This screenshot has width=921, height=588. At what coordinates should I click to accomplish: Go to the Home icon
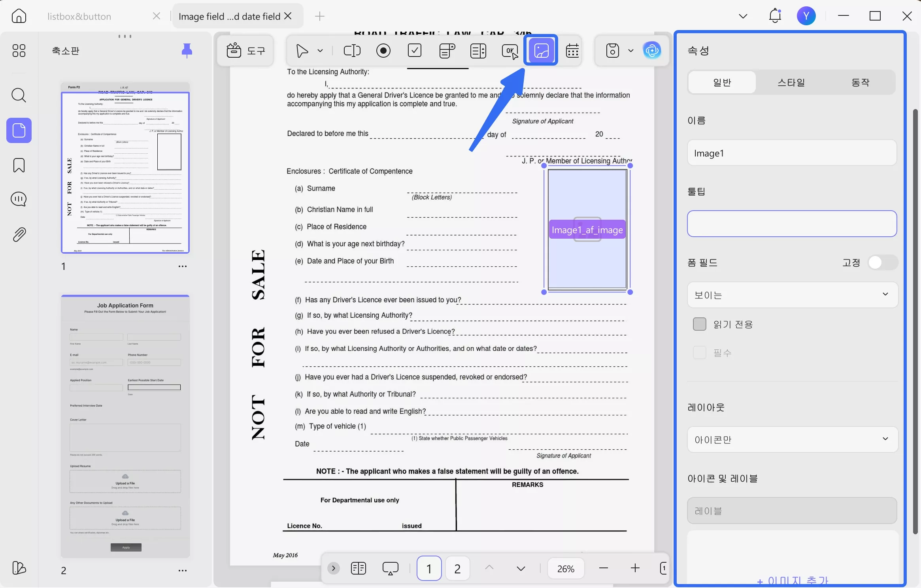[x=19, y=16]
